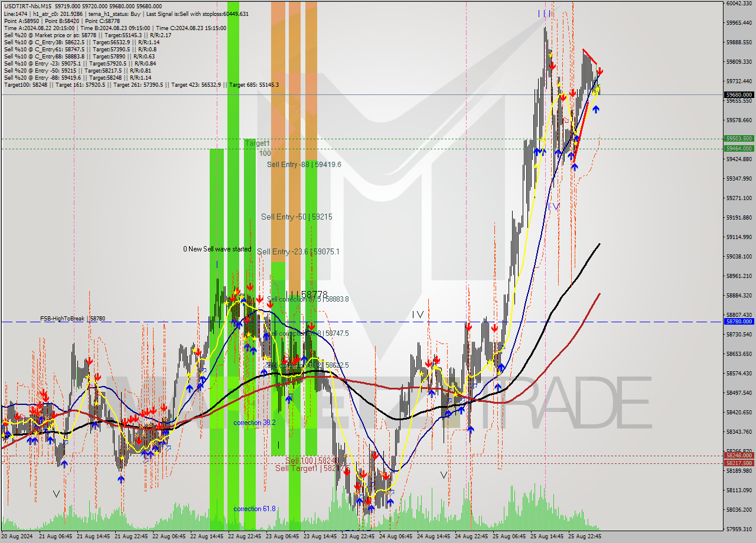Image resolution: width=756 pixels, height=543 pixels.
Task: Click the 'Target100: 58248' summary line
Action: coord(141,84)
